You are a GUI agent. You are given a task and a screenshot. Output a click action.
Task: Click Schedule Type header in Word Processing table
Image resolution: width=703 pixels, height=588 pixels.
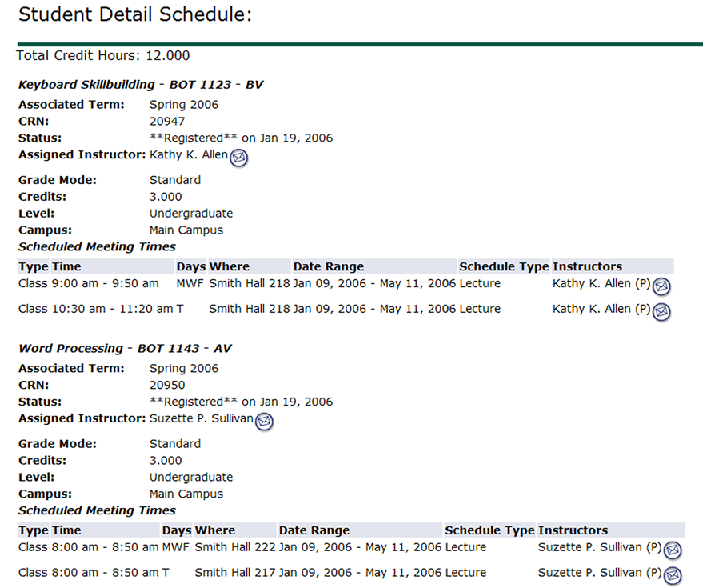pyautogui.click(x=489, y=530)
